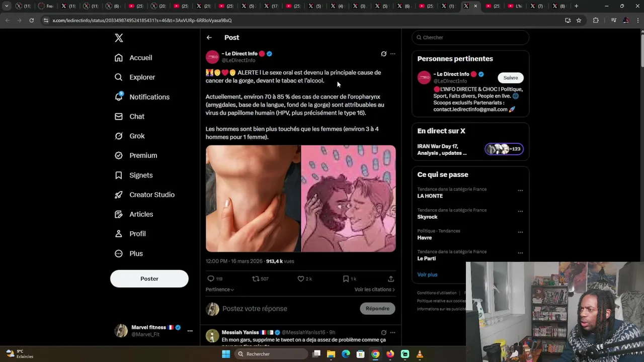The height and width of the screenshot is (362, 644).
Task: Open the X logo home link
Action: [119, 38]
